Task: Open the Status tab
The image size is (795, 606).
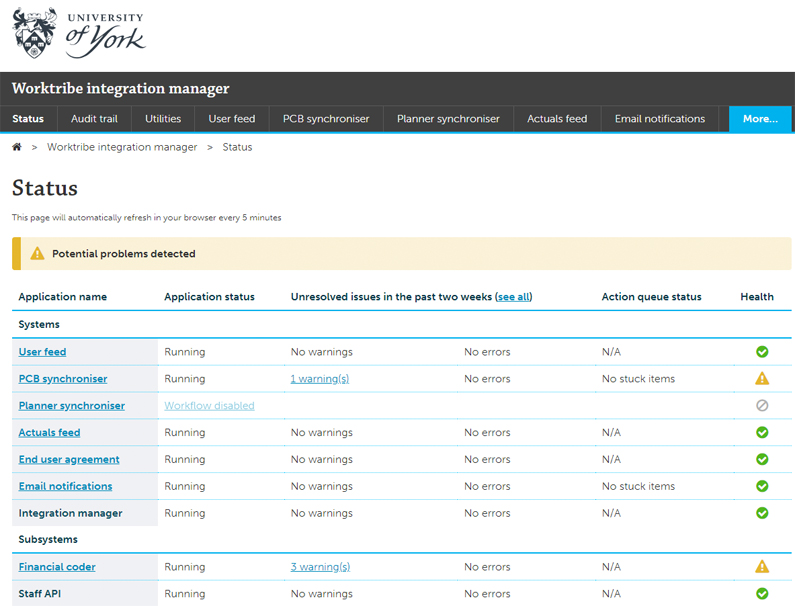Action: [x=28, y=119]
